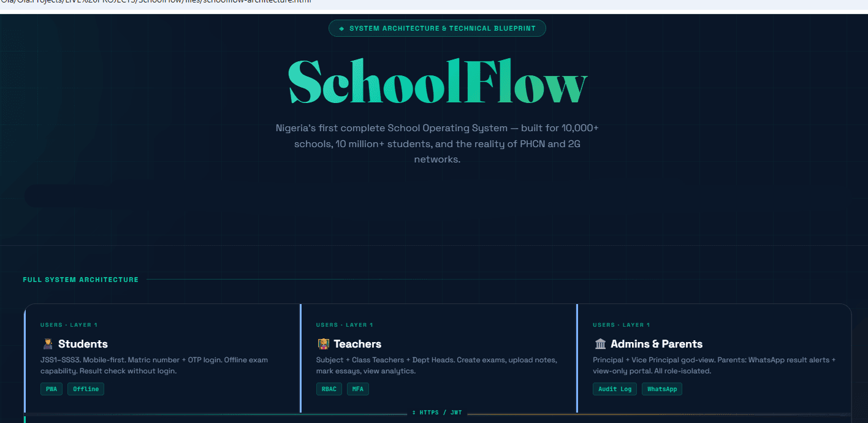Click the Students card heading
The width and height of the screenshot is (868, 423).
tap(83, 344)
